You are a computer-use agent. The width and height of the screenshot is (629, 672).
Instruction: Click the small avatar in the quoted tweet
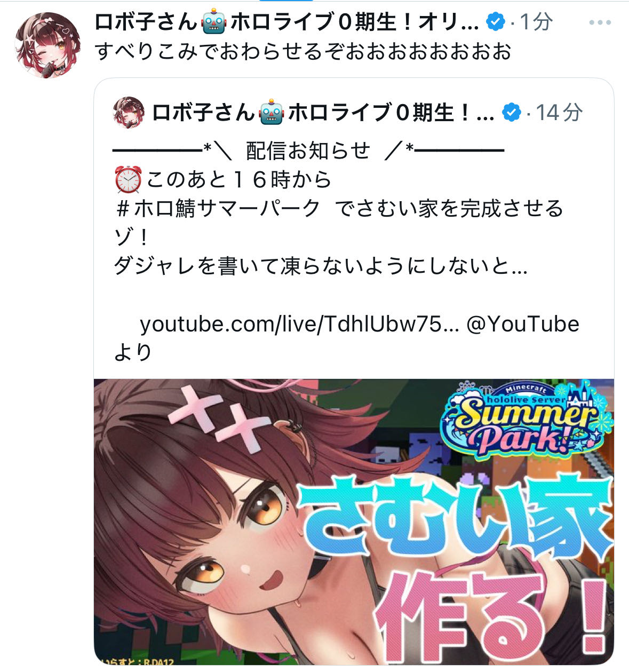click(x=129, y=113)
